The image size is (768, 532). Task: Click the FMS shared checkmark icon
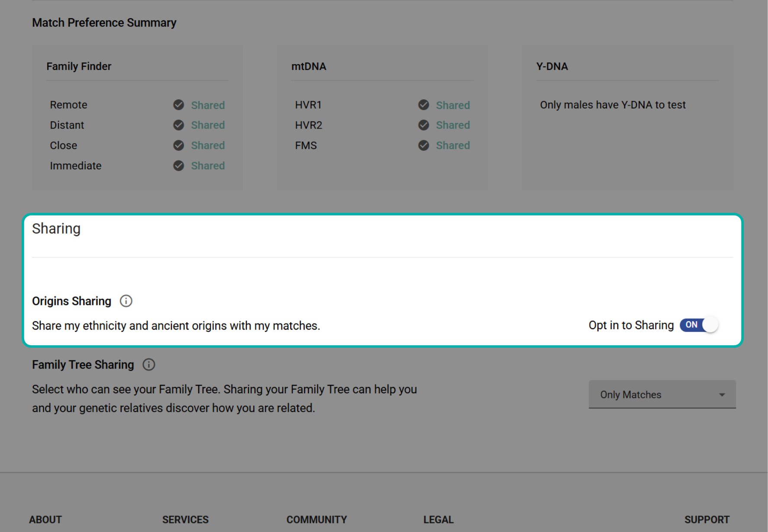click(x=424, y=145)
